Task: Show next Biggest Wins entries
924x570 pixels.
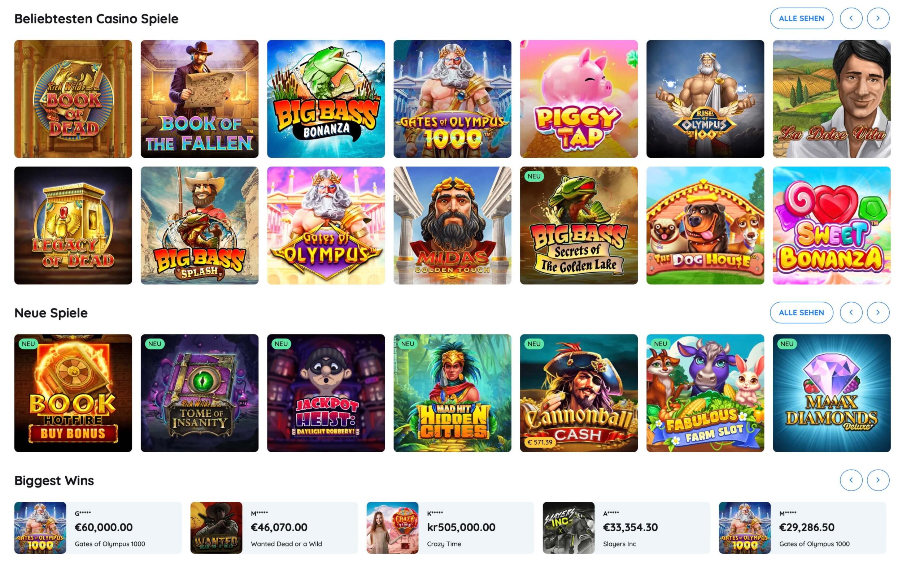Action: (x=878, y=480)
